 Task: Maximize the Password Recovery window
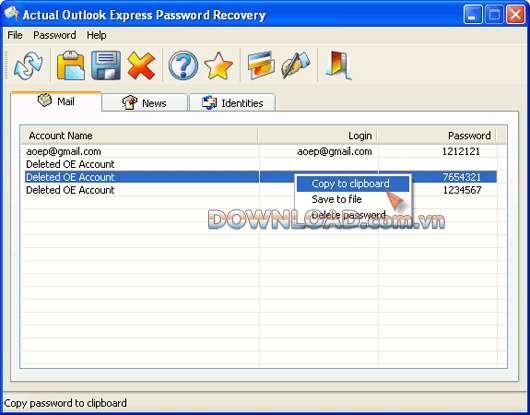click(x=494, y=15)
